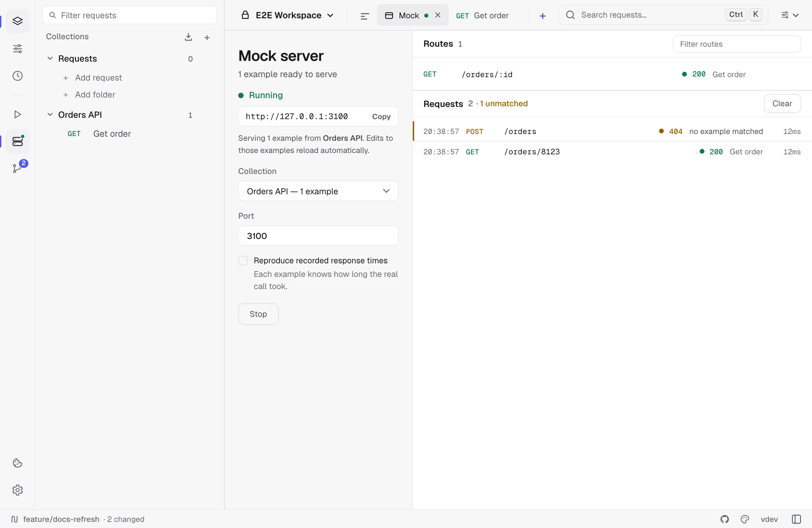The width and height of the screenshot is (812, 528).
Task: Collapse the Orders API collection chevron
Action: pos(50,114)
